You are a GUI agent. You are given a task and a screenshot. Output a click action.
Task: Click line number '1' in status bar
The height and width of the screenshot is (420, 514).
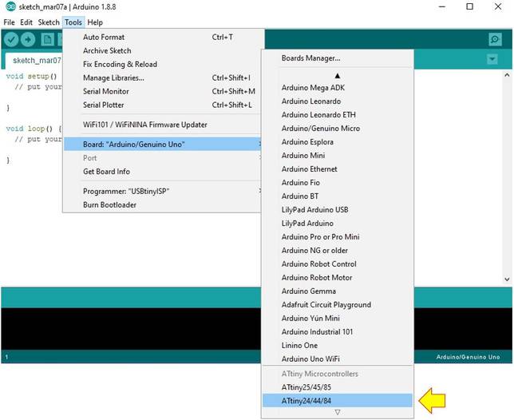tap(6, 357)
